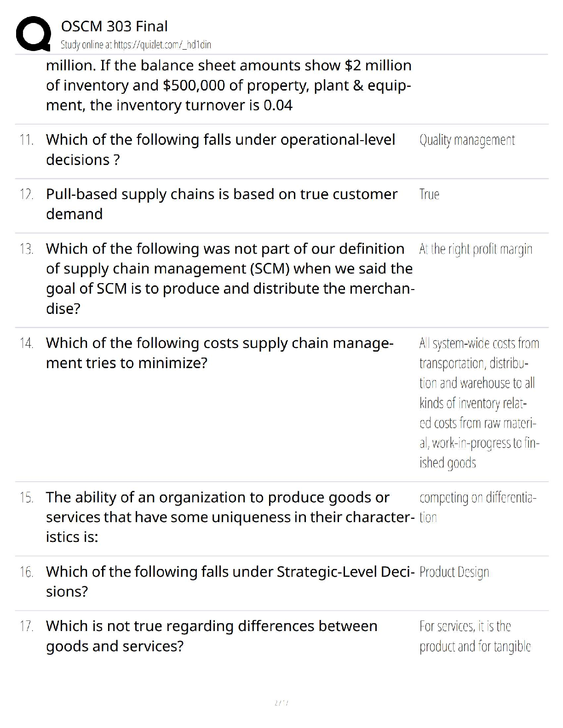The width and height of the screenshot is (563, 728).
Task: Click the answer "Quality management"
Action: (x=467, y=140)
